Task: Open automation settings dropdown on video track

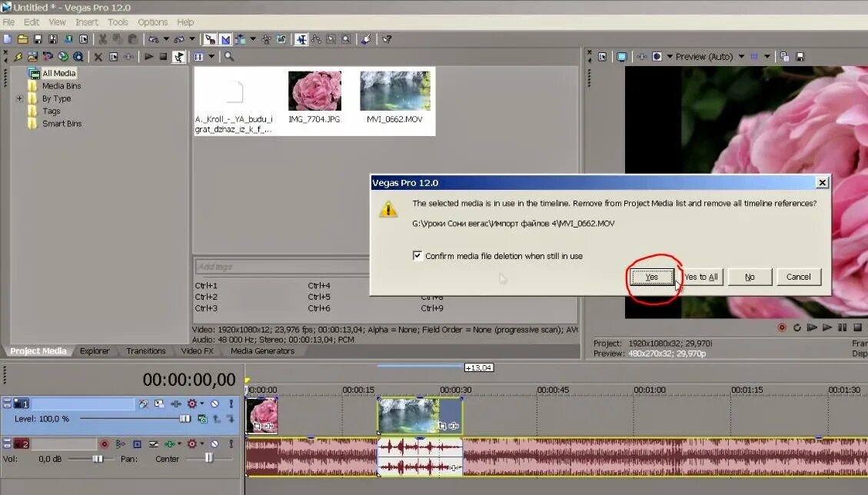Action: coord(202,404)
